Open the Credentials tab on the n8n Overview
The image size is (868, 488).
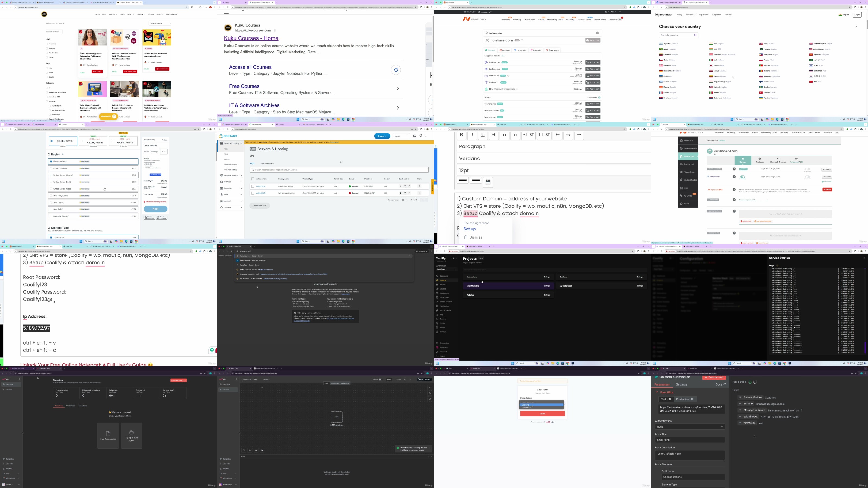[71, 406]
